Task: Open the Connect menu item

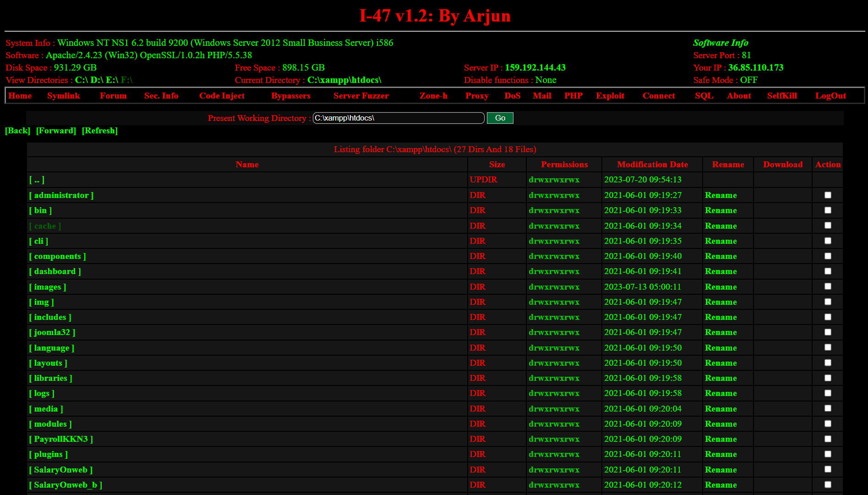Action: tap(659, 96)
